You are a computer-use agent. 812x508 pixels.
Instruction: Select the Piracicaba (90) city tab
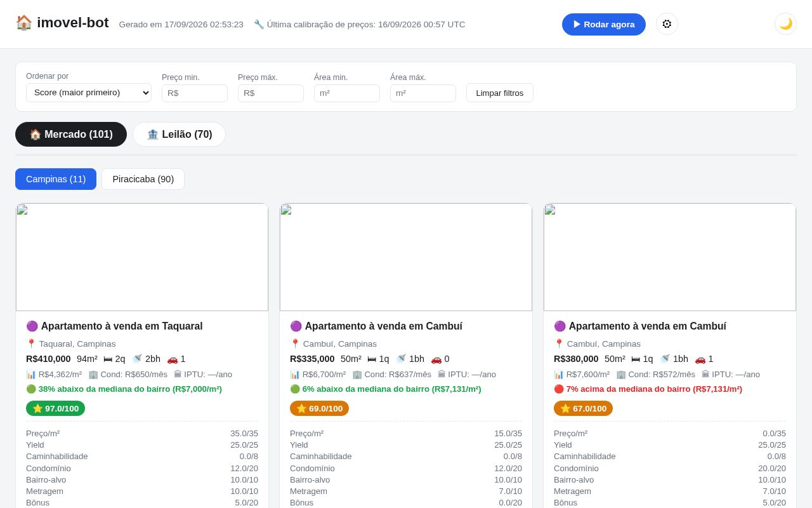[x=143, y=179]
